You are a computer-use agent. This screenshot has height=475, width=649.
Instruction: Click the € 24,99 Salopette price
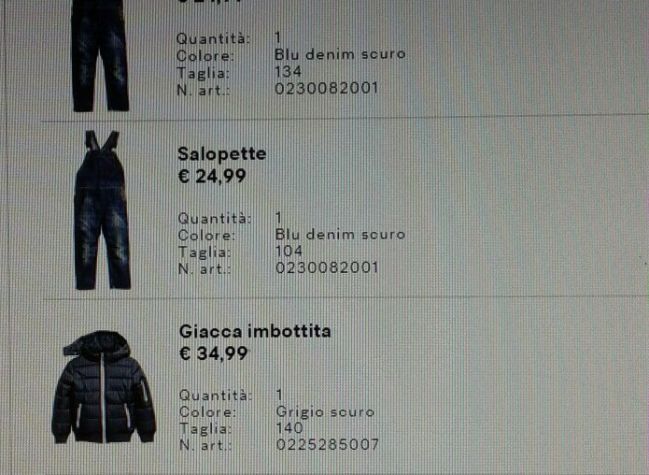pos(212,176)
